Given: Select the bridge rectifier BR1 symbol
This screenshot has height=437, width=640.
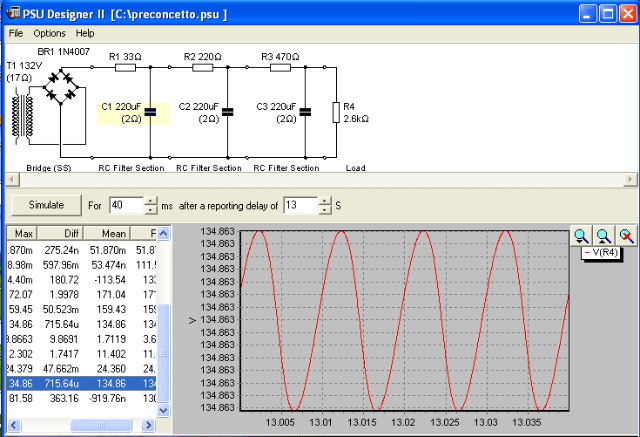Looking at the screenshot, I should [x=61, y=87].
